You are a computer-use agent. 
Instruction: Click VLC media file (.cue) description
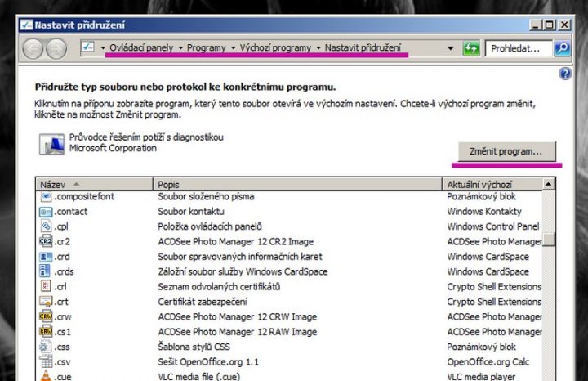point(198,376)
